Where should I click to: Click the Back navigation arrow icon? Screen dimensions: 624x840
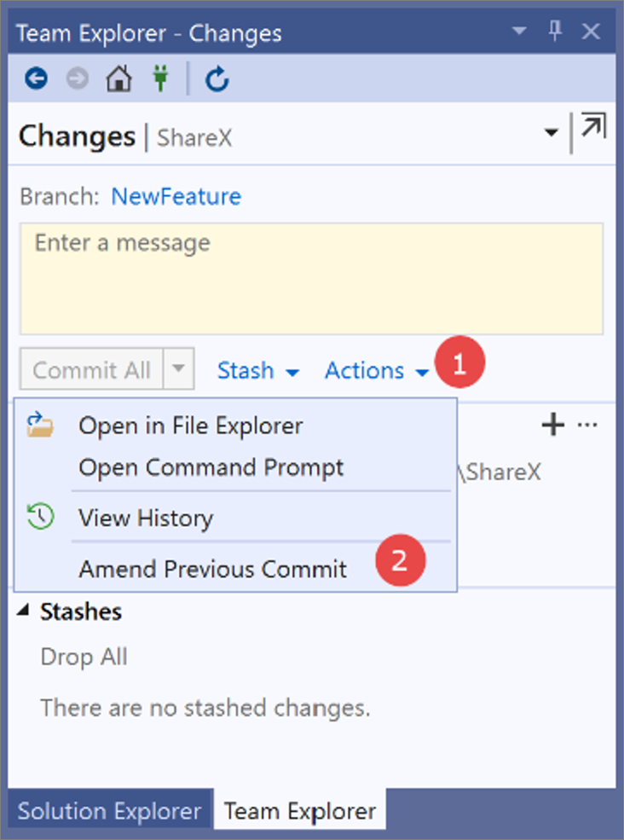(x=36, y=79)
